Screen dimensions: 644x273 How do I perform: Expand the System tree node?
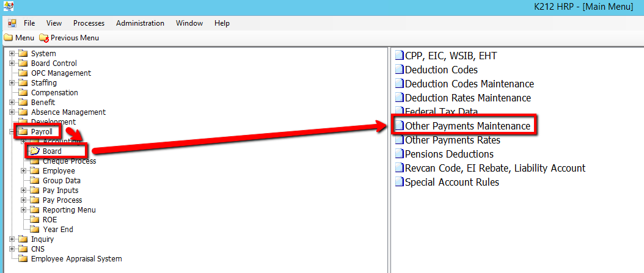pyautogui.click(x=12, y=54)
